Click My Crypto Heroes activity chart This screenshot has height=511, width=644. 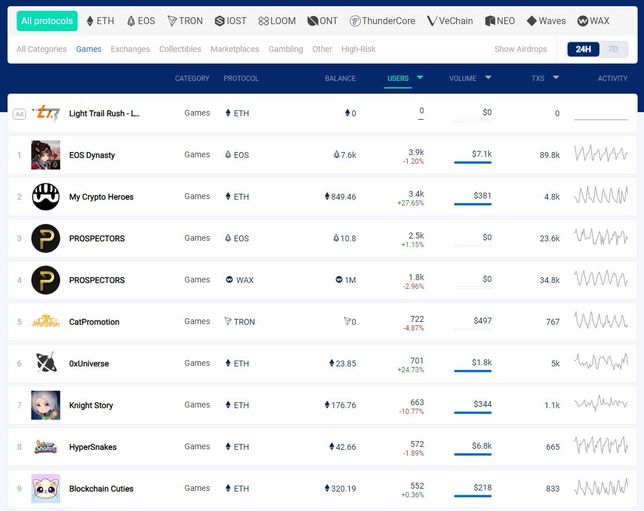(600, 196)
